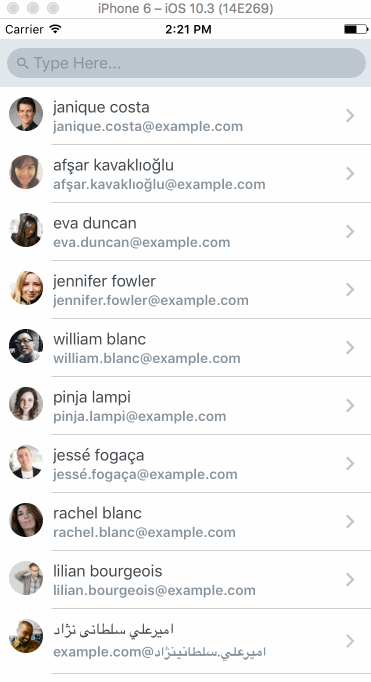Expand the janique costa row chevron
Screen dimensions: 371x682
[350, 116]
